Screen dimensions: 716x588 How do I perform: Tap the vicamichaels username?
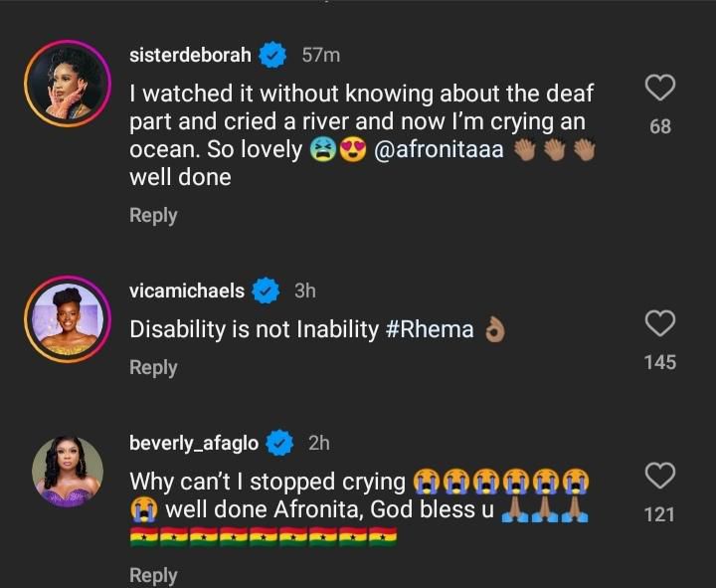click(187, 291)
